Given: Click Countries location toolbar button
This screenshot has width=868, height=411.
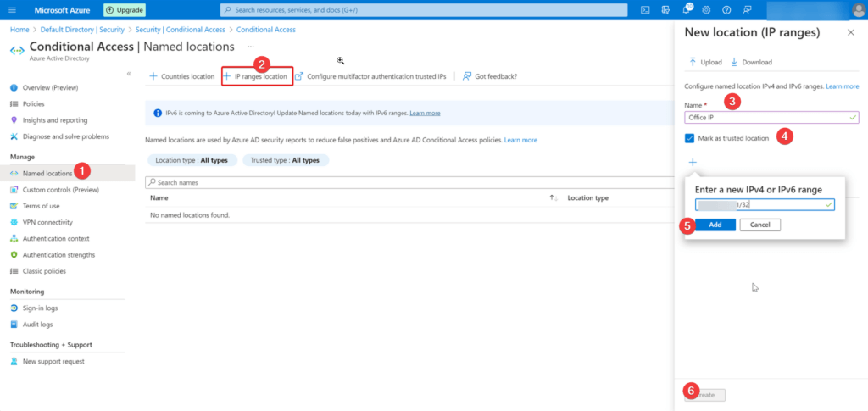Looking at the screenshot, I should [x=181, y=76].
